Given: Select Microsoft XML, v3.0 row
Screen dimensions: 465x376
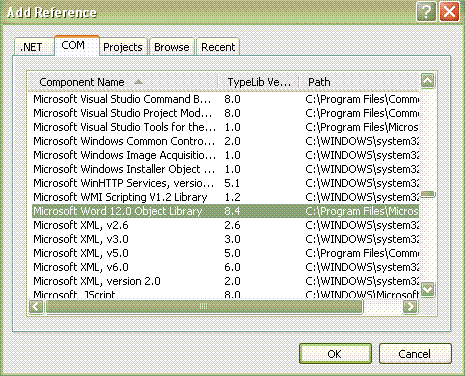Looking at the screenshot, I should (x=225, y=239).
